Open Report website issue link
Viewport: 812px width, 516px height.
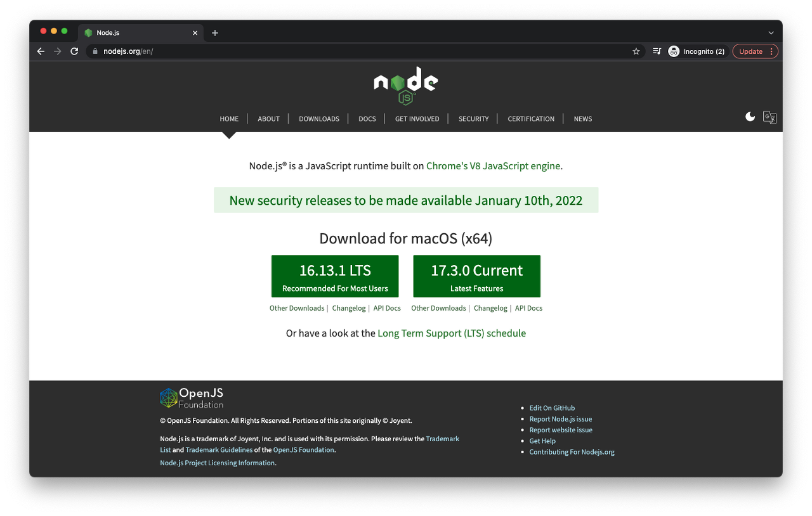coord(561,430)
